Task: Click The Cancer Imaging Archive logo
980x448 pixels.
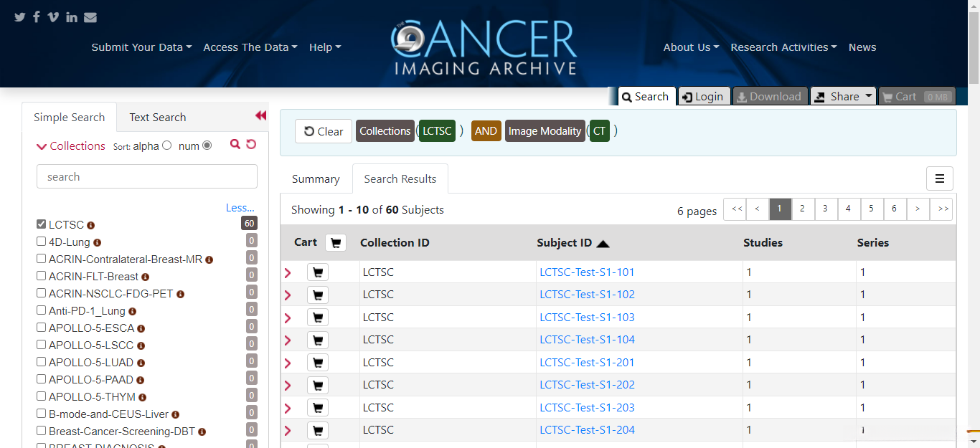Action: pos(484,47)
